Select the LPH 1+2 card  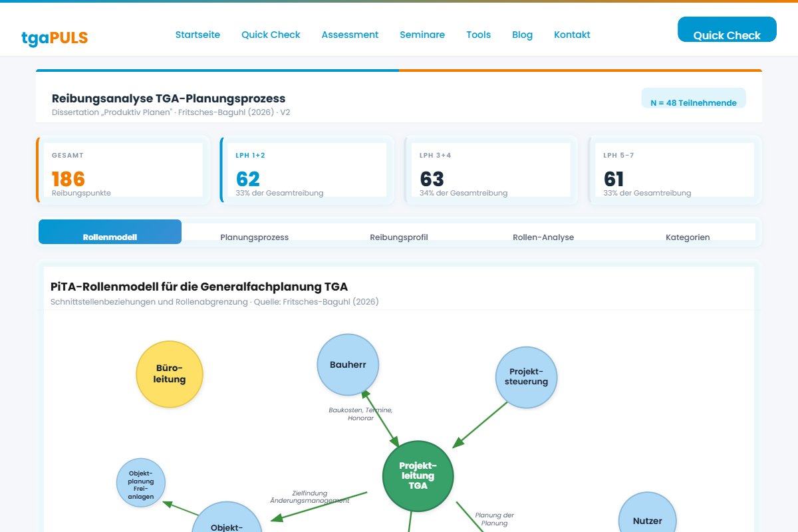click(x=307, y=170)
